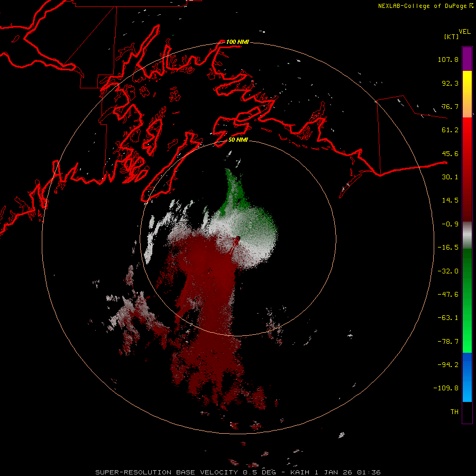Screen dimensions: 476x476
Task: Click the green inbound velocity plume north of radar
Action: pyautogui.click(x=234, y=191)
